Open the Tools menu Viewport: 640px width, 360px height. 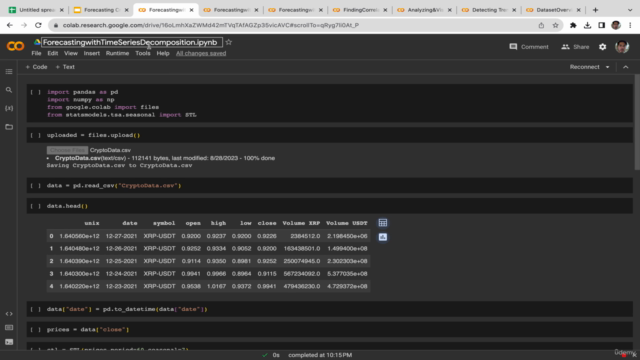click(143, 53)
